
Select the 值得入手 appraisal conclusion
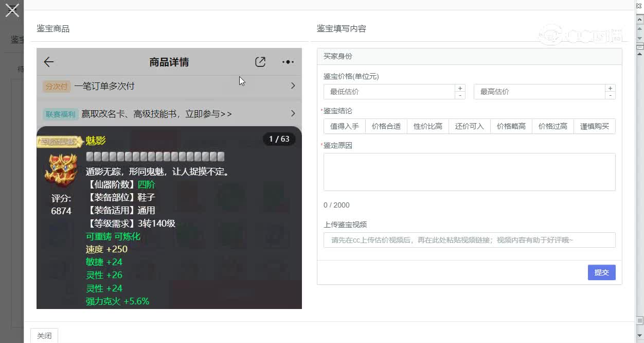pos(344,126)
